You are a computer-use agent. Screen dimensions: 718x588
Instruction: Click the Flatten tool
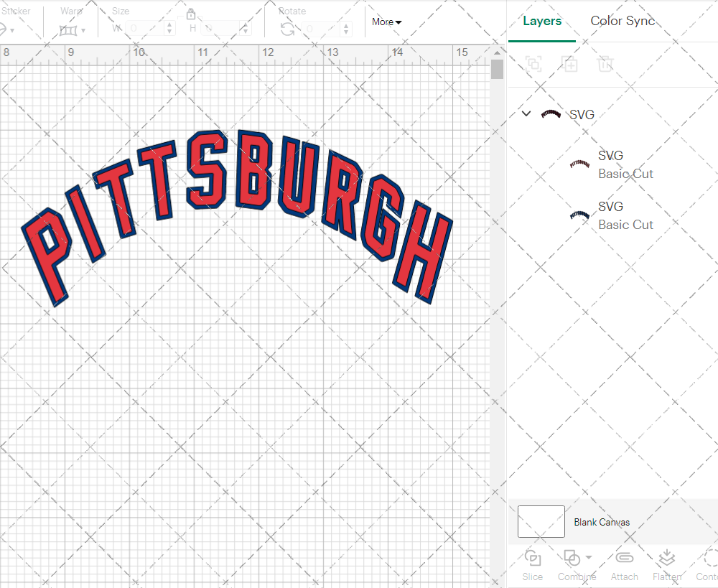coord(667,566)
